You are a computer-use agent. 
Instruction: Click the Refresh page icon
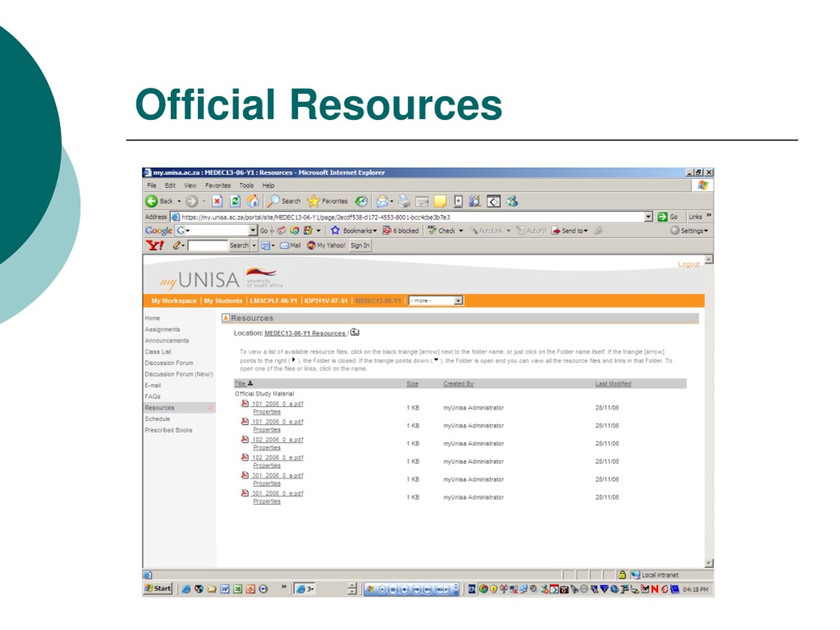click(236, 201)
